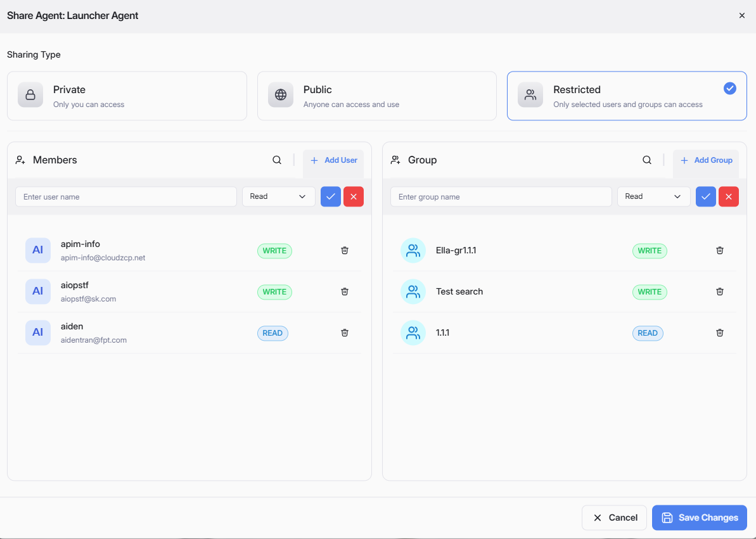756x539 pixels.
Task: Delete Test search group trash icon
Action: (x=720, y=291)
